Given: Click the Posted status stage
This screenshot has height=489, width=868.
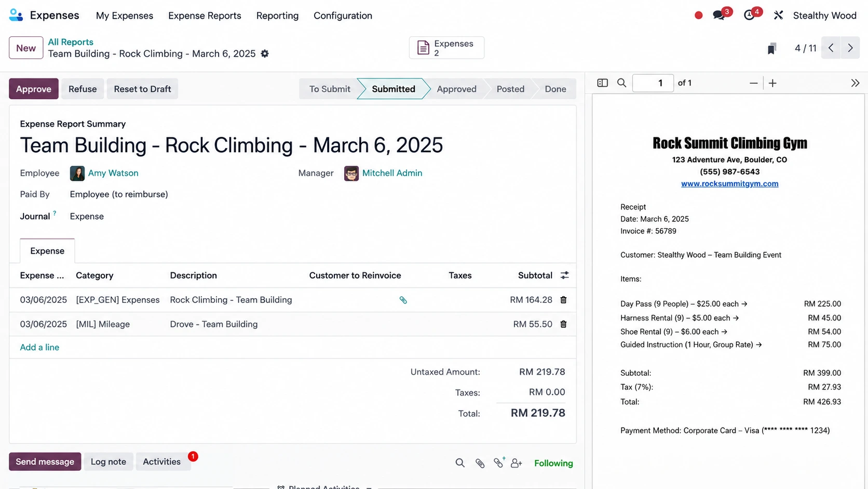Looking at the screenshot, I should (x=510, y=89).
